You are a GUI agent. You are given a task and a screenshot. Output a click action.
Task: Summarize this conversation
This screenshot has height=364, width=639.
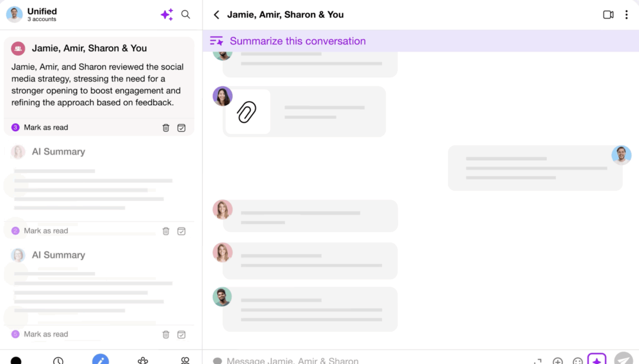(x=298, y=41)
